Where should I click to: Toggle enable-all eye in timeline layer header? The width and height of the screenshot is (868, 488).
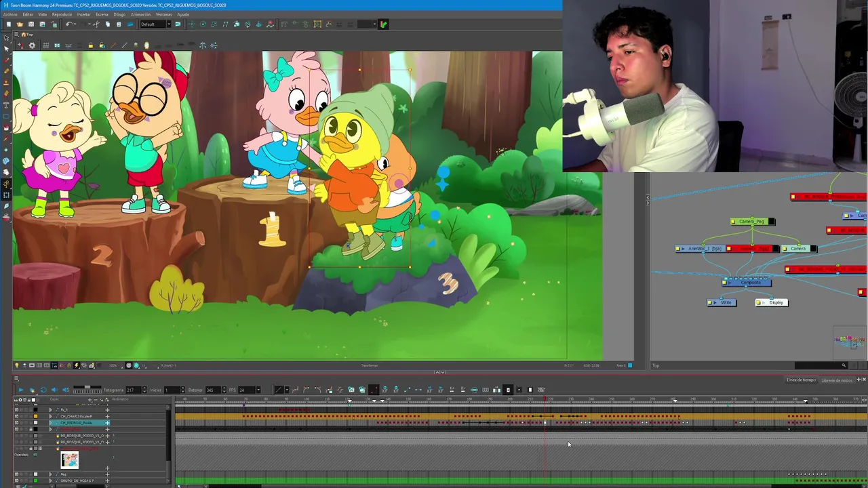[x=16, y=400]
